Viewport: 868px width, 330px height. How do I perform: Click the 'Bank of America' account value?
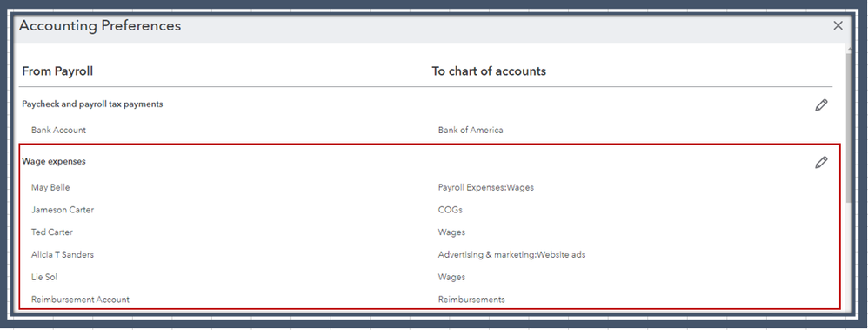coord(471,131)
